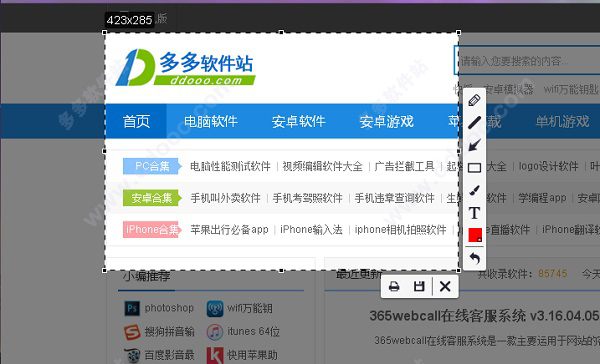This screenshot has width=600, height=364.
Task: Click the 最近更新 section tab
Action: (x=359, y=274)
